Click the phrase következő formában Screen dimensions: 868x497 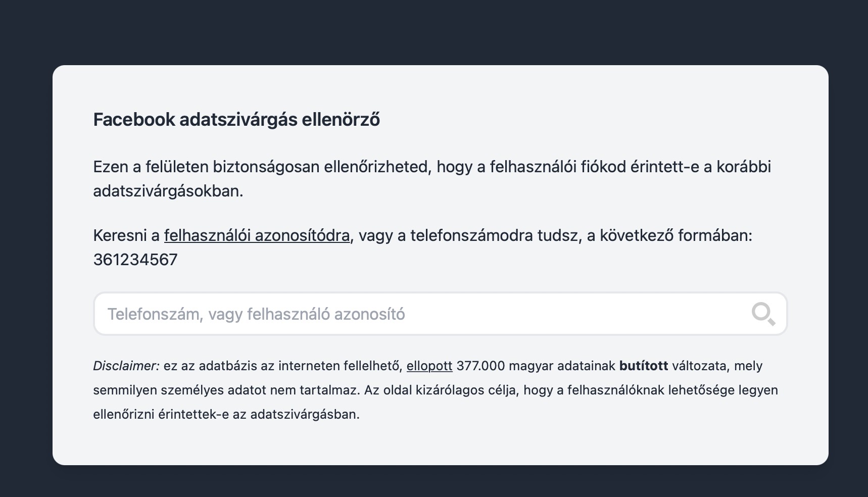point(676,235)
